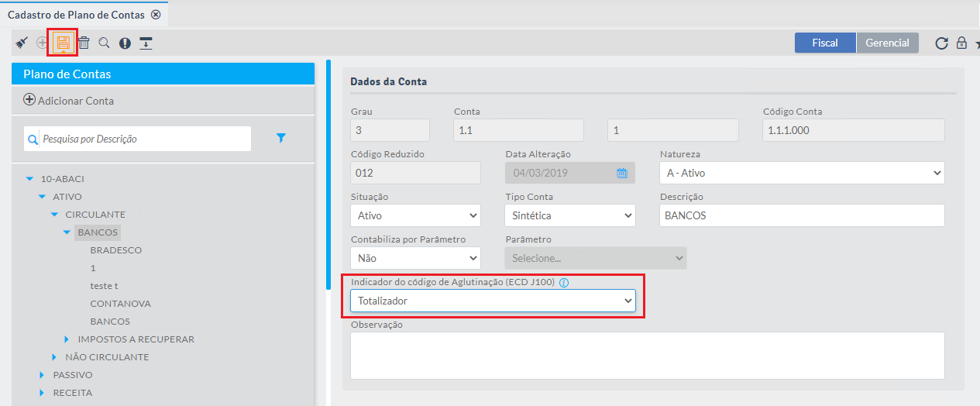Open the Indicador do código de Aglutinação dropdown
This screenshot has width=980, height=406.
[493, 301]
